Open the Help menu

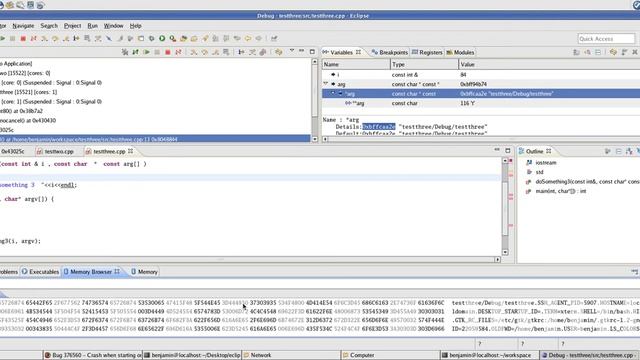tap(136, 26)
